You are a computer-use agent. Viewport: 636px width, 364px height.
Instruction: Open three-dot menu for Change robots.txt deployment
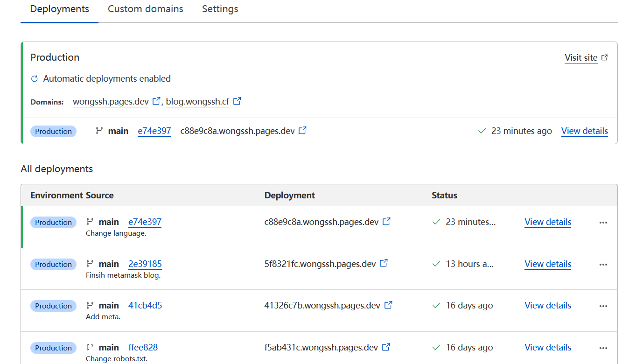click(603, 348)
